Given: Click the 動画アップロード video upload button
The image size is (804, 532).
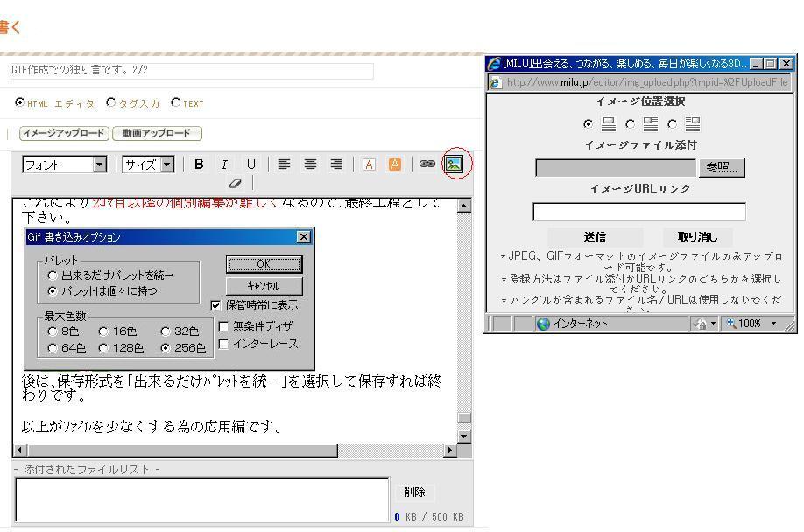Looking at the screenshot, I should point(157,134).
